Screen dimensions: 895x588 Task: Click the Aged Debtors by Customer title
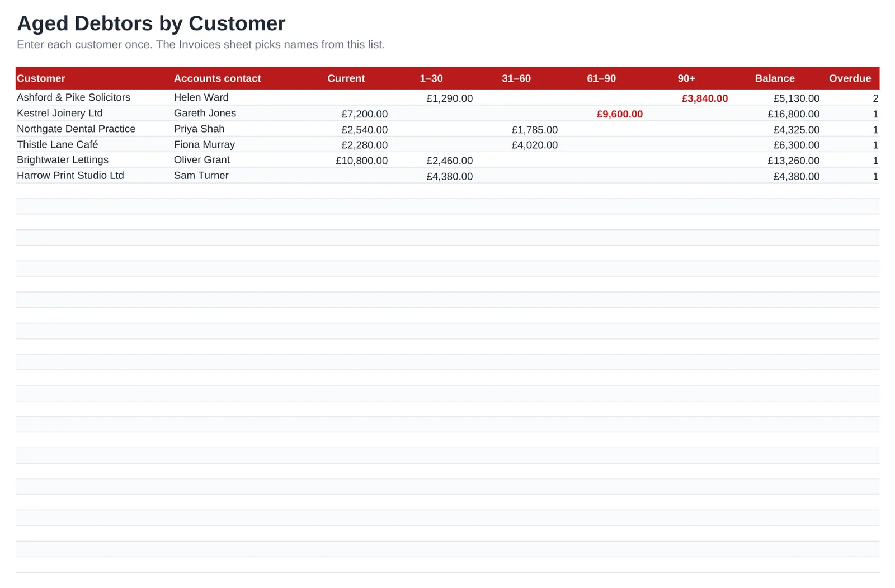(x=151, y=23)
